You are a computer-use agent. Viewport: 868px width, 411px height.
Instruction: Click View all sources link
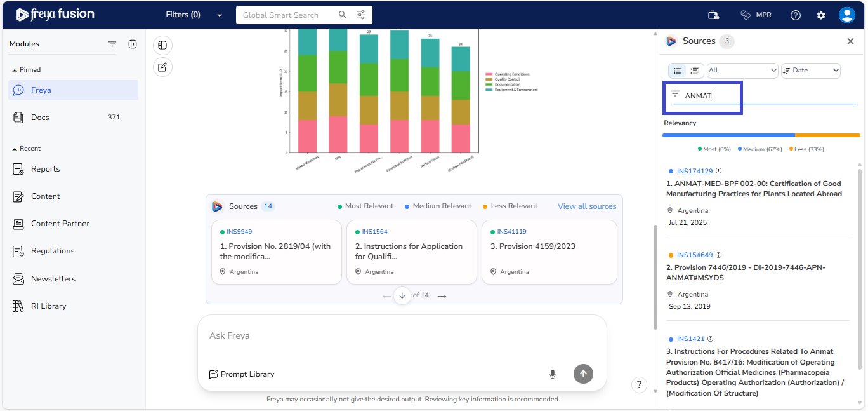pos(586,206)
